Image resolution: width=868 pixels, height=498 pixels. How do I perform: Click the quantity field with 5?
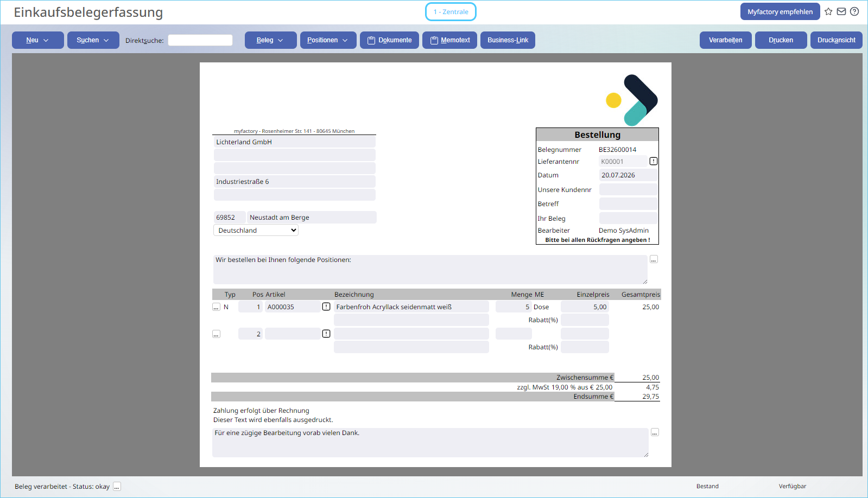coord(514,307)
